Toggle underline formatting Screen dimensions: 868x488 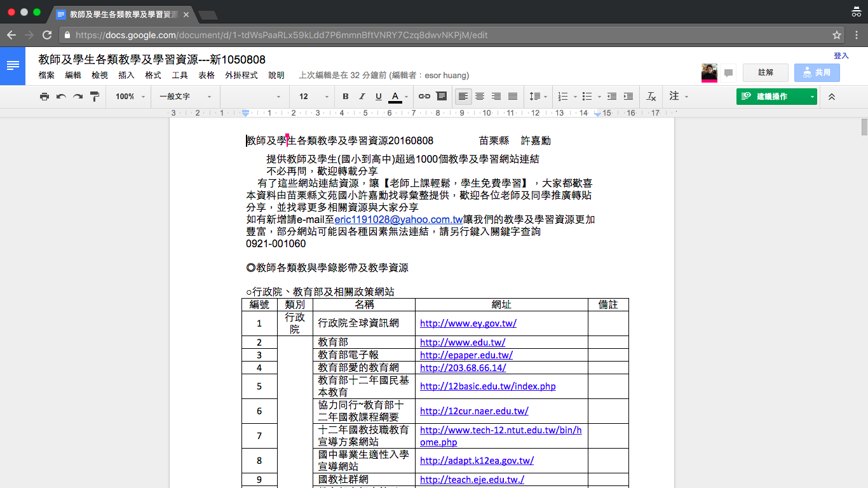[x=379, y=97]
